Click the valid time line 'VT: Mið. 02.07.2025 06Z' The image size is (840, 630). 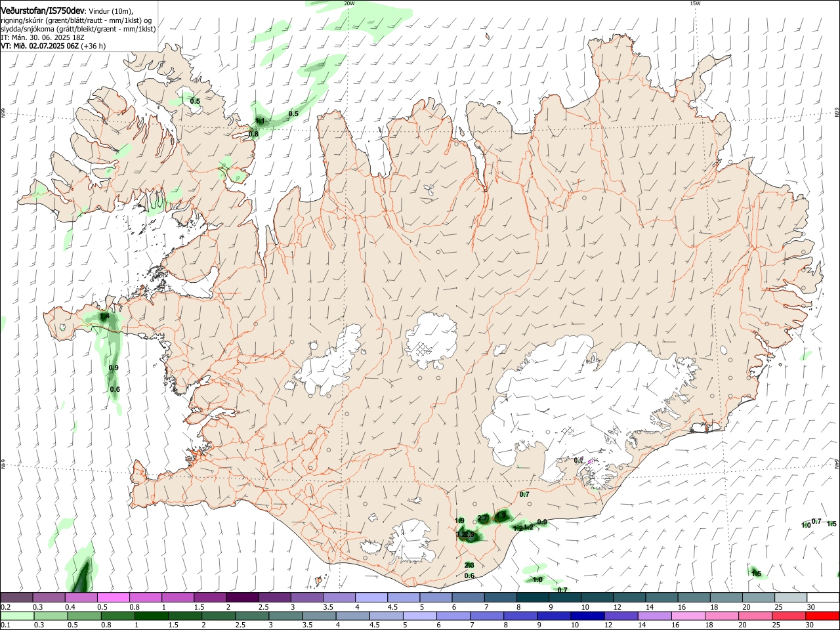click(x=40, y=46)
